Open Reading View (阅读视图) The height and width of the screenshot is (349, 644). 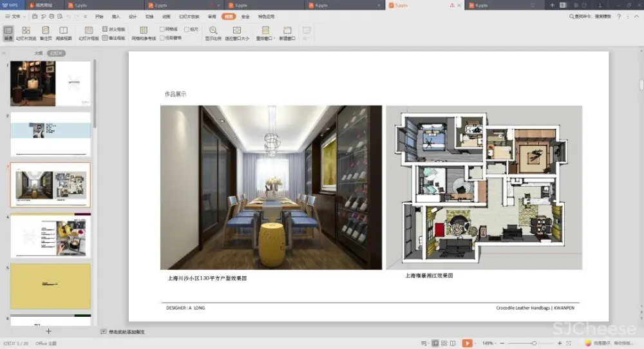tap(63, 33)
